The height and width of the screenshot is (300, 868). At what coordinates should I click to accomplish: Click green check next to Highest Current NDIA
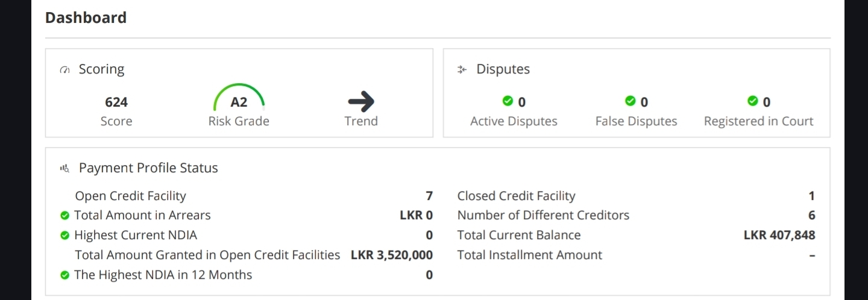pos(65,236)
